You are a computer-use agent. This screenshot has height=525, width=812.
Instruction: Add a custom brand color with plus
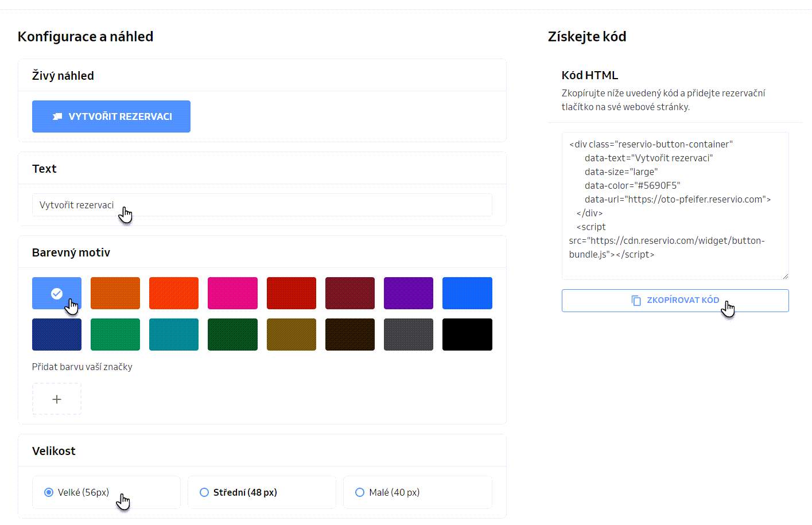coord(57,399)
